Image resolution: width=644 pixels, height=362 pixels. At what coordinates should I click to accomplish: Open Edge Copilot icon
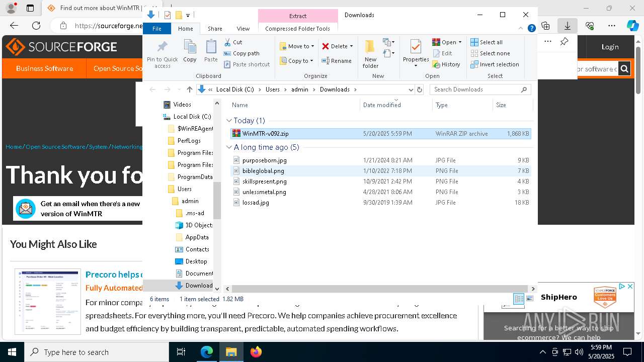tap(632, 26)
